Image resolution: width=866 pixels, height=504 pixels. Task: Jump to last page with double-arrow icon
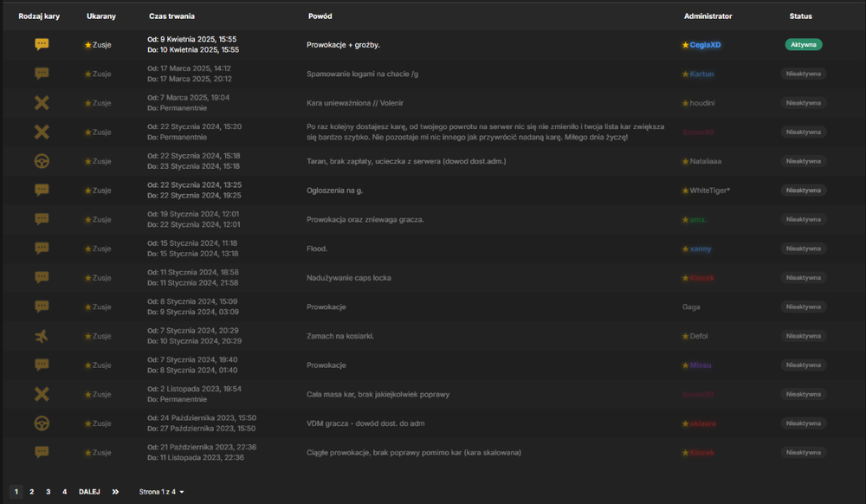[x=115, y=492]
